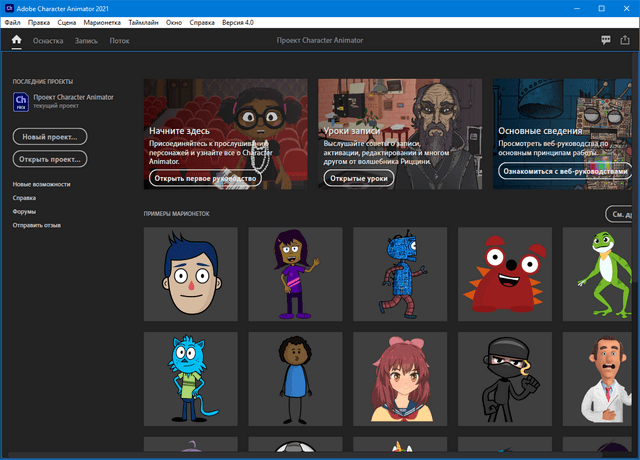Click the Отправить отзыв link
Image resolution: width=640 pixels, height=460 pixels.
(36, 225)
